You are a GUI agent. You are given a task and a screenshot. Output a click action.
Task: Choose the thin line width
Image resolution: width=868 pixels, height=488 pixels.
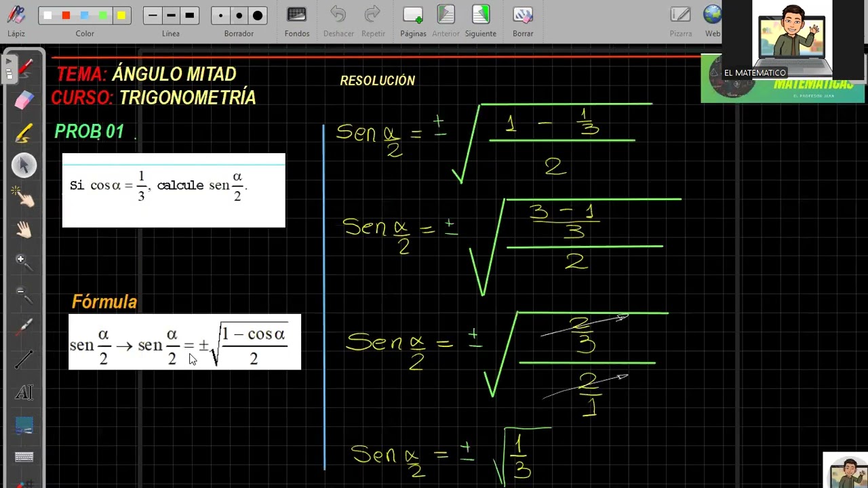click(x=153, y=16)
